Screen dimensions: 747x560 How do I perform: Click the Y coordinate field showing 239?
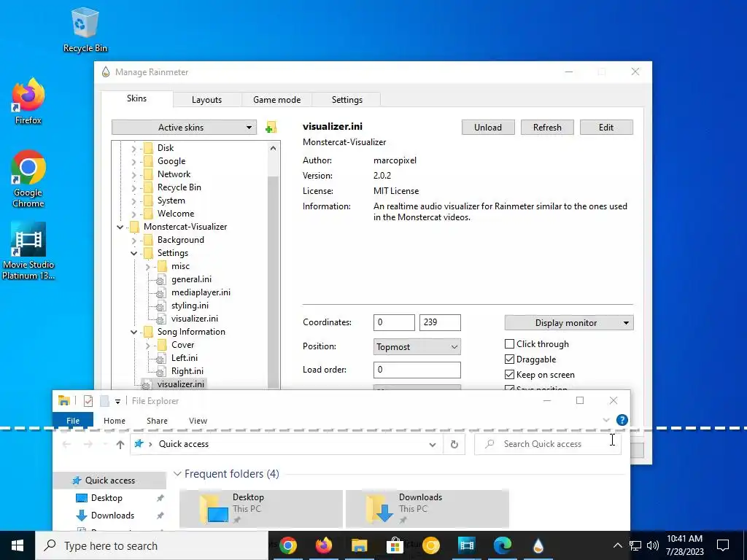coord(440,322)
